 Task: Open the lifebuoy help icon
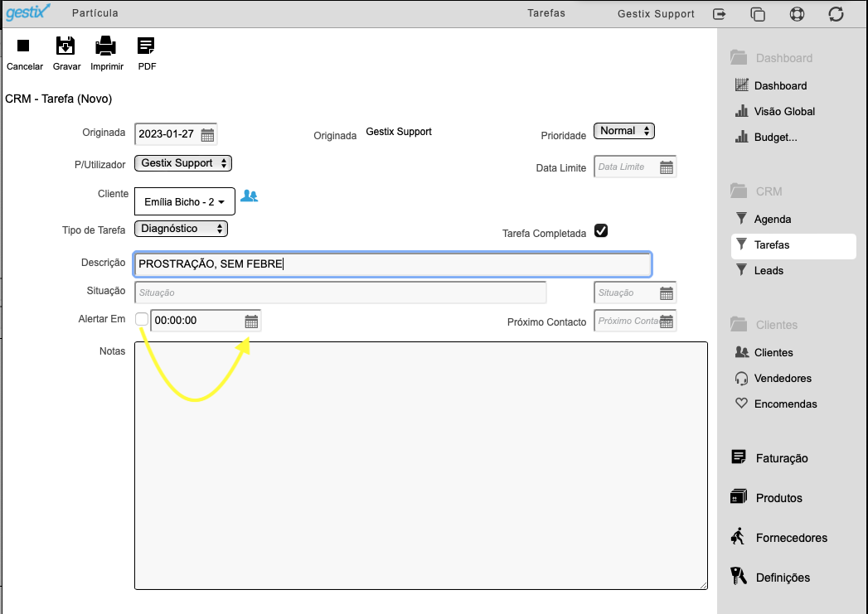pyautogui.click(x=797, y=14)
